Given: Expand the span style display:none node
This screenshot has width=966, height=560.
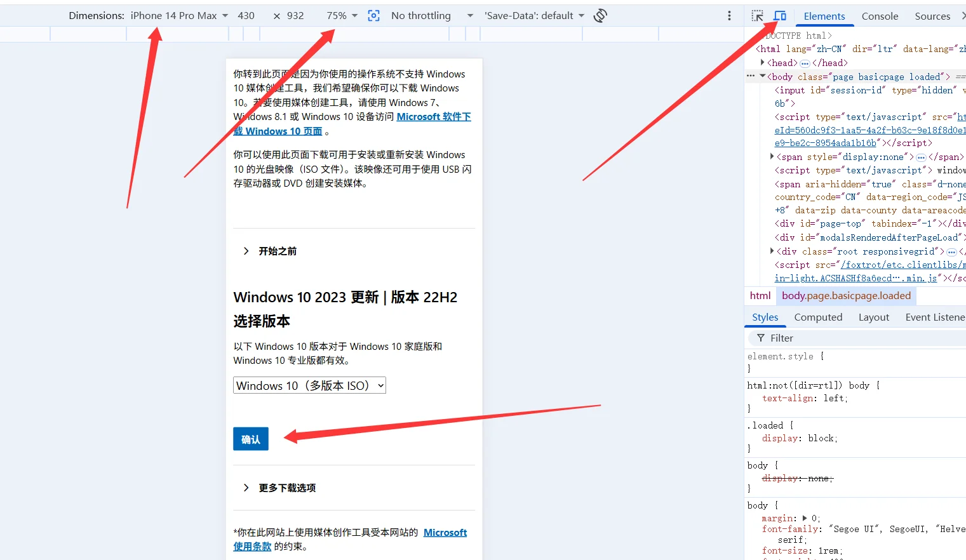Looking at the screenshot, I should (x=772, y=156).
